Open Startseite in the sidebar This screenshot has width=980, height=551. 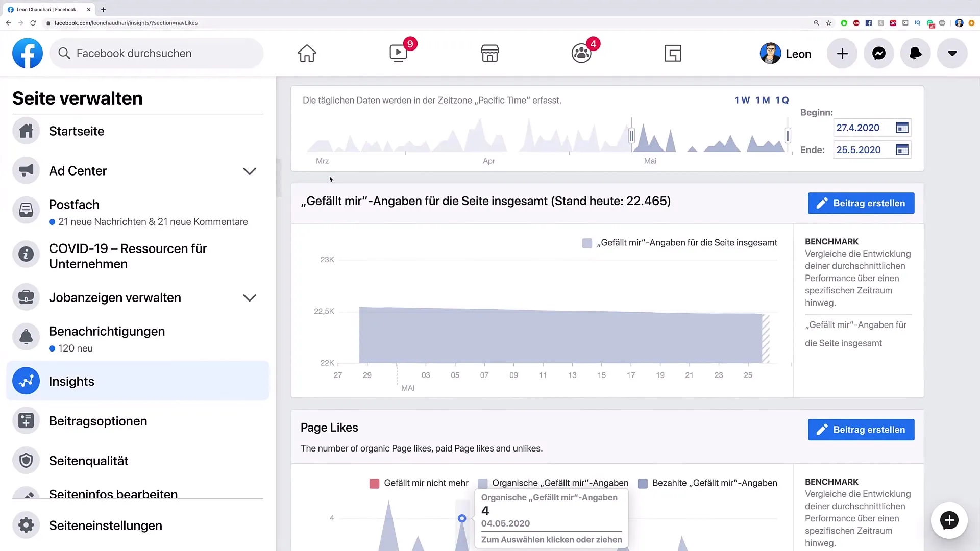[x=138, y=131]
